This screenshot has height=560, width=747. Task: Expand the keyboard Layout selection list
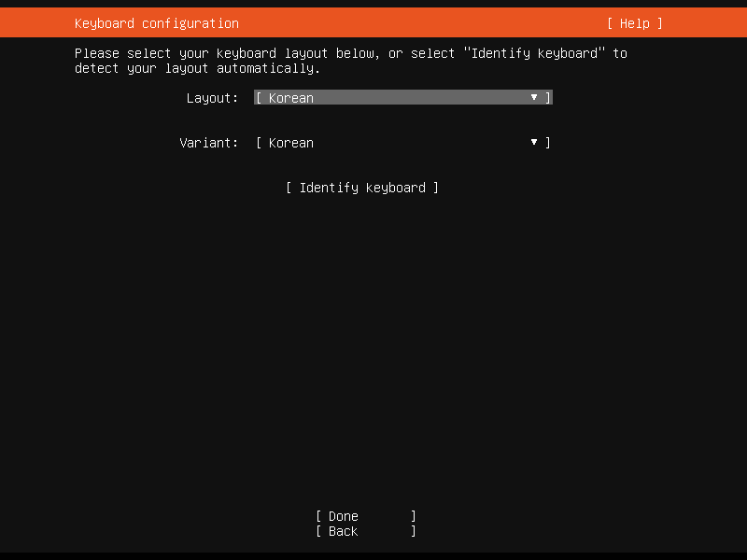pos(402,97)
